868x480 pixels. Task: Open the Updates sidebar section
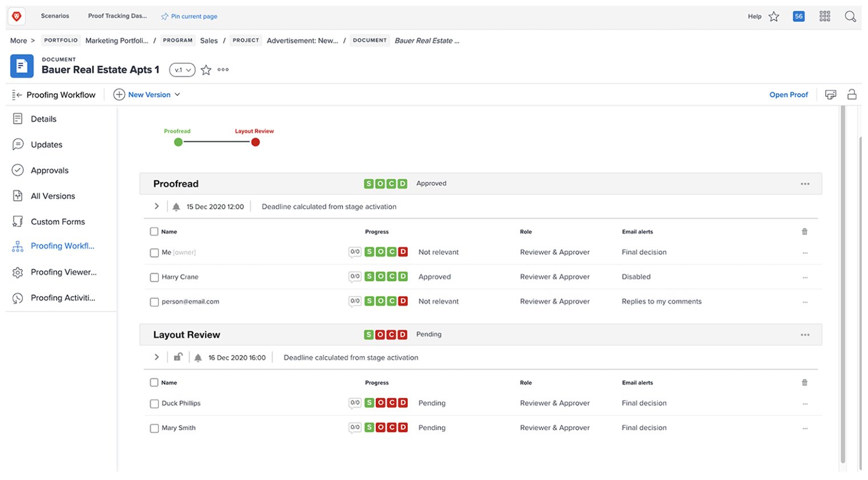pyautogui.click(x=47, y=144)
